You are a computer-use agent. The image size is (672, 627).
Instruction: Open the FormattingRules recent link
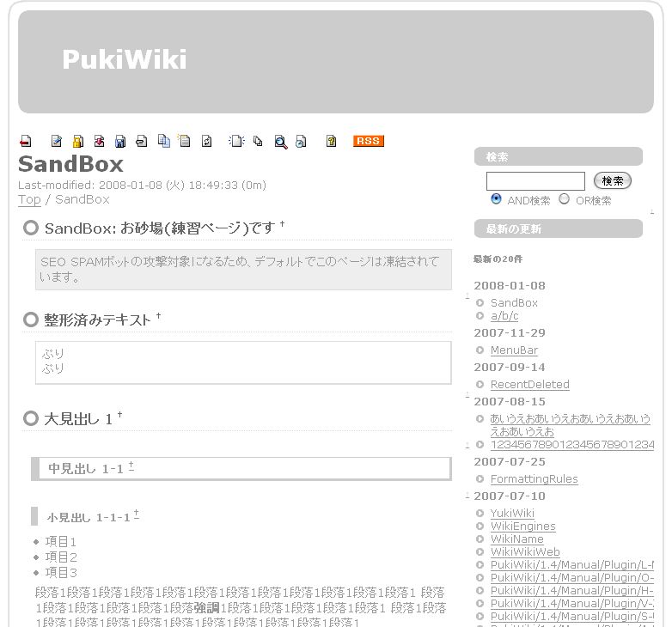pos(534,479)
